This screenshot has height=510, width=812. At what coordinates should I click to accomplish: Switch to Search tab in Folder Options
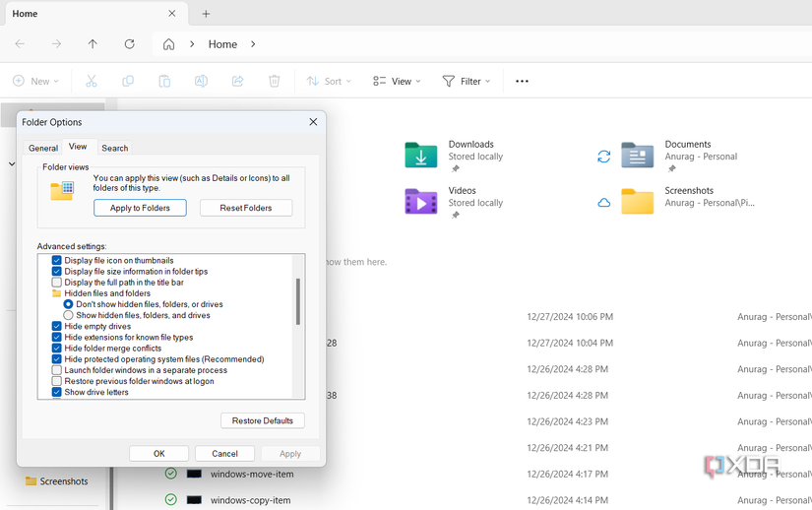(x=114, y=148)
